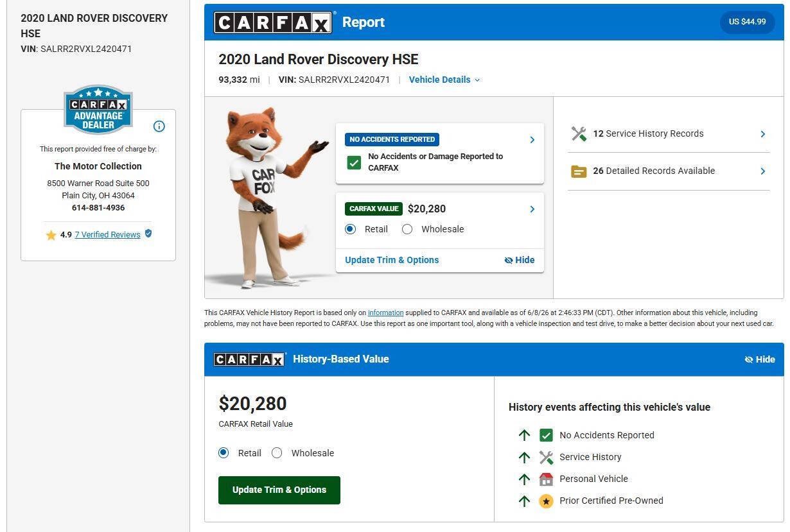The height and width of the screenshot is (532, 790).
Task: Click the wrench icon for Service History Records
Action: (x=579, y=133)
